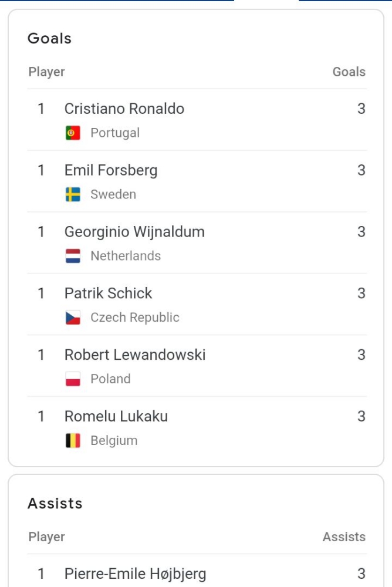Click the Goals card heading
Viewport: 392px width, 587px height.
49,39
